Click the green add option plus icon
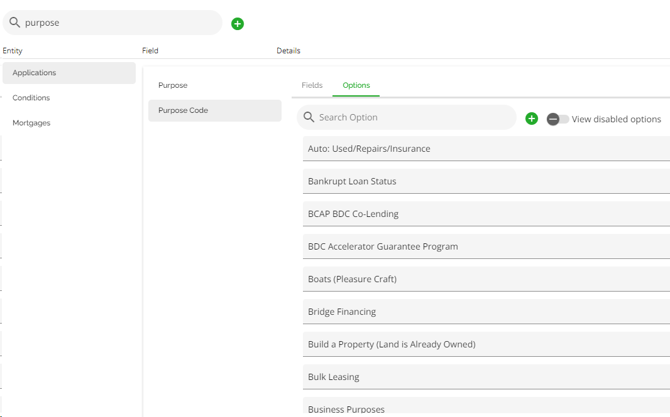The image size is (670, 417). click(532, 119)
